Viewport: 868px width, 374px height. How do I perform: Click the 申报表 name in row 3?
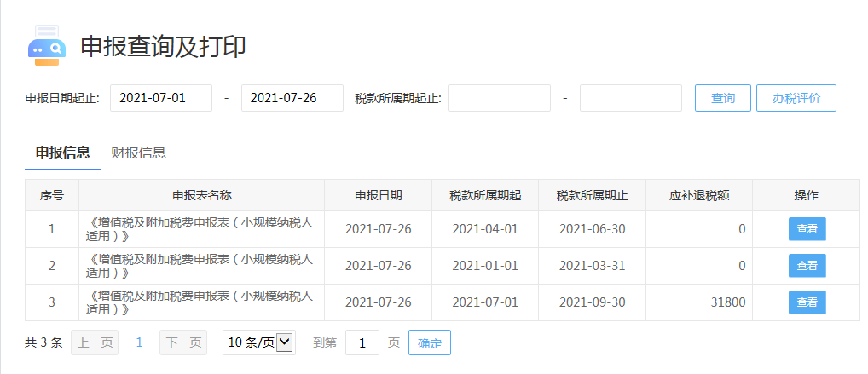(x=199, y=302)
